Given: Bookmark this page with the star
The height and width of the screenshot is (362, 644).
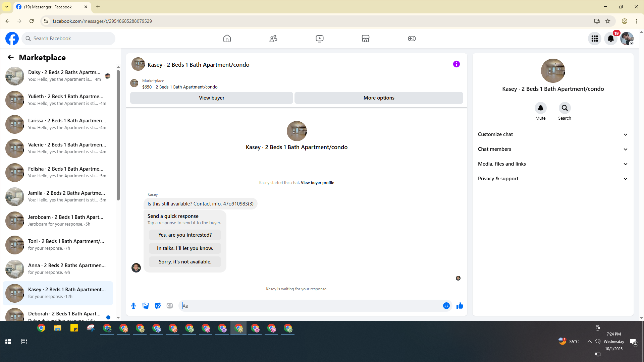Looking at the screenshot, I should tap(608, 21).
